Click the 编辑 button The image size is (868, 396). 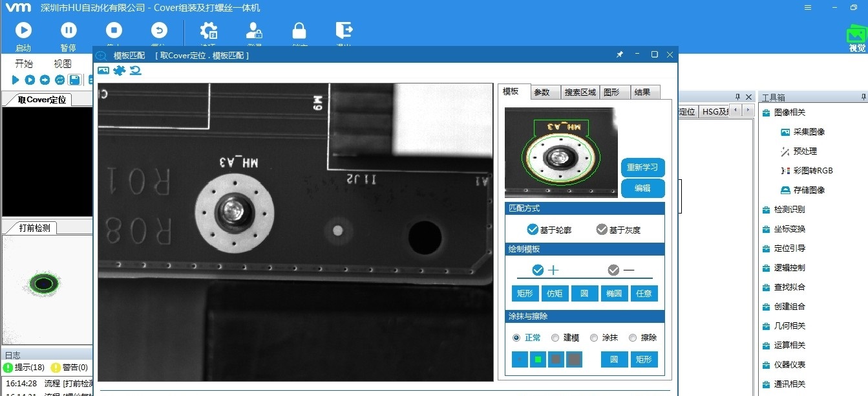[x=642, y=188]
